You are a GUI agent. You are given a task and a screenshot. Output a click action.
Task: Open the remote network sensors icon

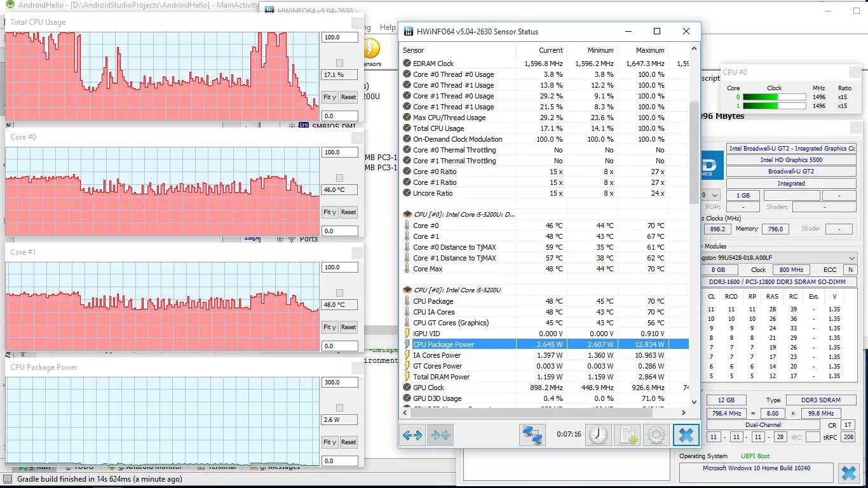532,435
